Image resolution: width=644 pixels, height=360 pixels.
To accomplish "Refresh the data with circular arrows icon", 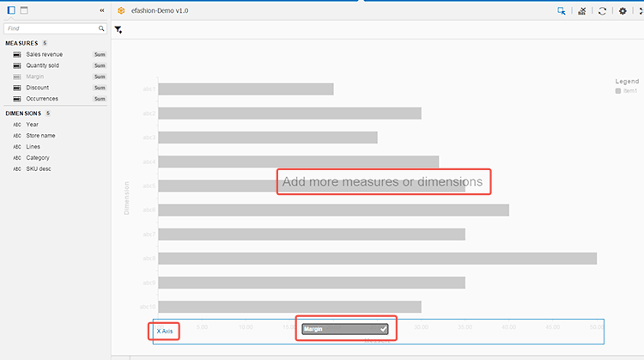I will pos(602,11).
